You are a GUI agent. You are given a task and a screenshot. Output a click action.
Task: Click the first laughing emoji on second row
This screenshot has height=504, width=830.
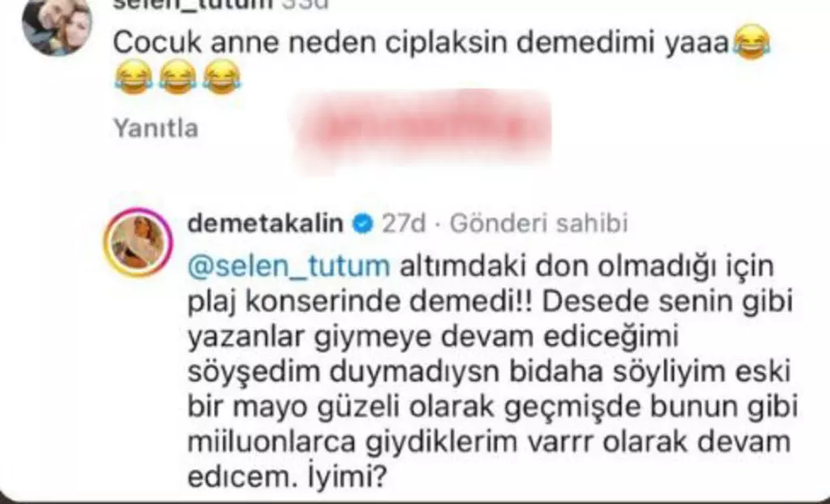[x=134, y=77]
